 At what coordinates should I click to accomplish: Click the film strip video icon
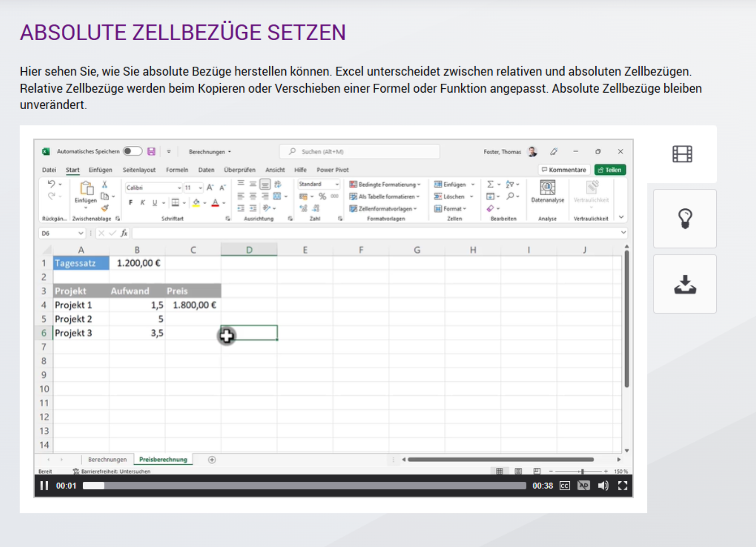(x=682, y=154)
